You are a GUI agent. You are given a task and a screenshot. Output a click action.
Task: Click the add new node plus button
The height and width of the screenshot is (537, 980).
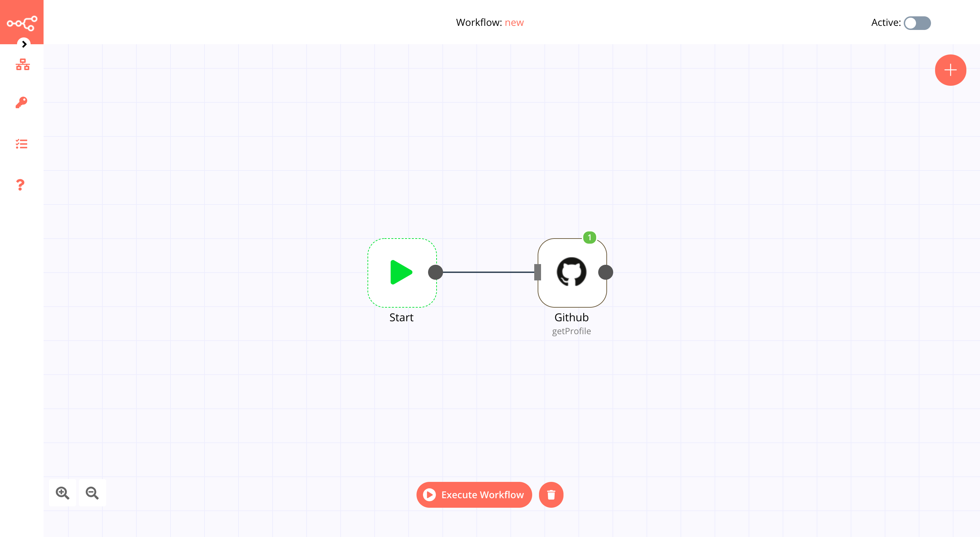[x=950, y=70]
